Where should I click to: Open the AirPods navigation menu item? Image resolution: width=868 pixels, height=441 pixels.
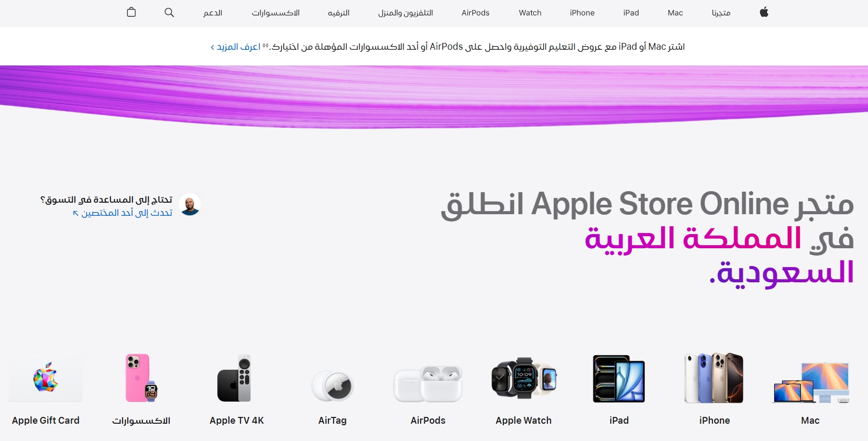click(x=476, y=13)
